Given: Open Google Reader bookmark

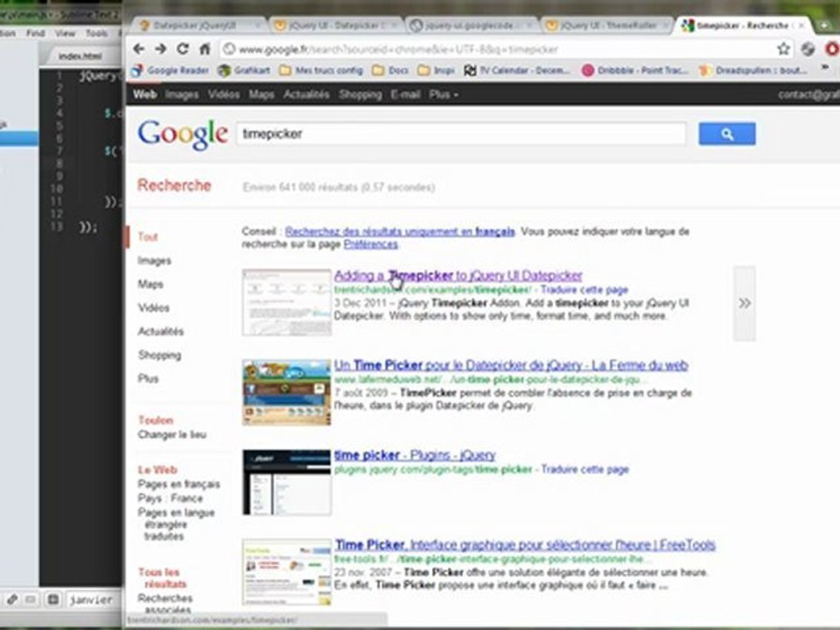Looking at the screenshot, I should coord(171,70).
